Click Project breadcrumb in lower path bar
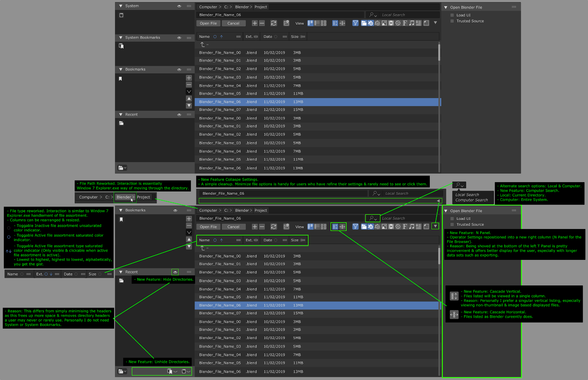The image size is (588, 380). (x=261, y=210)
